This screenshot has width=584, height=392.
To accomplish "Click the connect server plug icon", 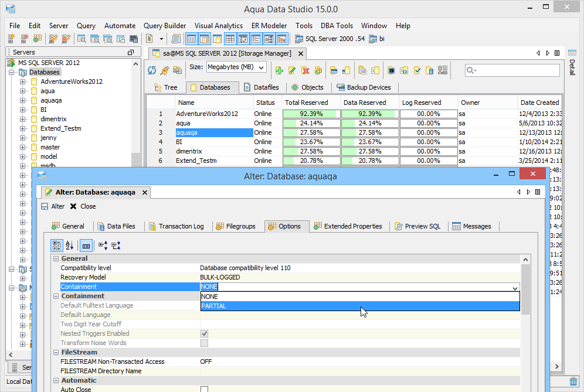I will tap(53, 39).
